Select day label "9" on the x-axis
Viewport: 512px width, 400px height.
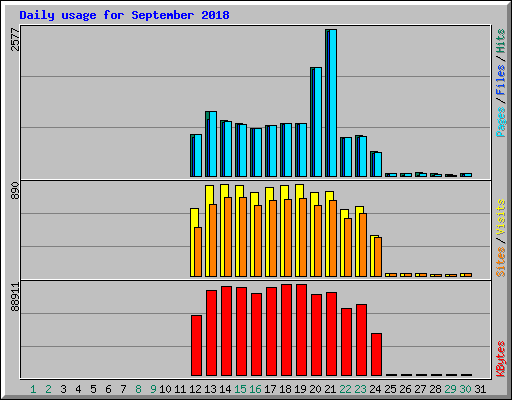[x=153, y=389]
